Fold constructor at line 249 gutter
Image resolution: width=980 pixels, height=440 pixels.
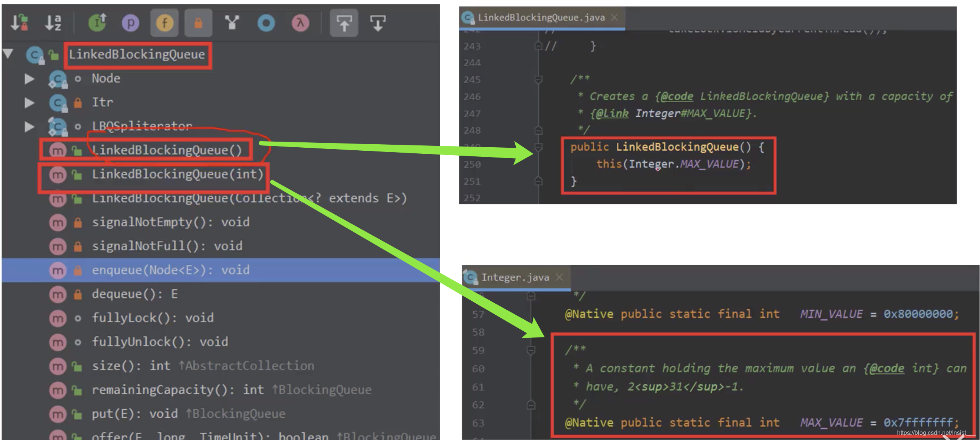click(x=538, y=147)
